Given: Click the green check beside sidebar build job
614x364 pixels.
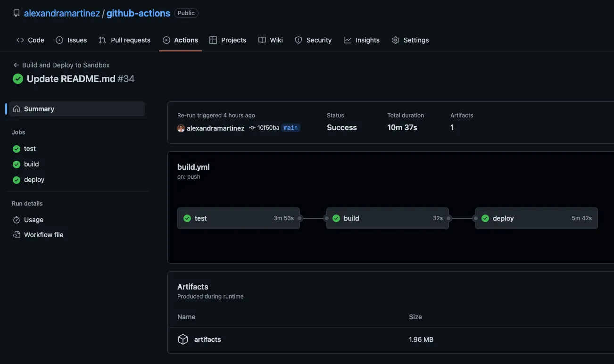Looking at the screenshot, I should coord(17,164).
